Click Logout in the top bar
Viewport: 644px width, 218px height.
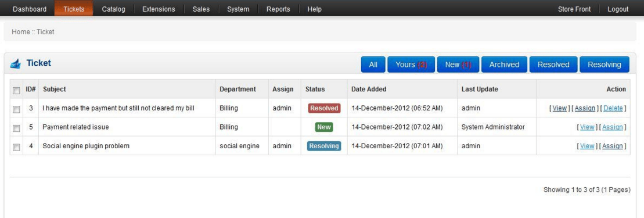(x=618, y=9)
